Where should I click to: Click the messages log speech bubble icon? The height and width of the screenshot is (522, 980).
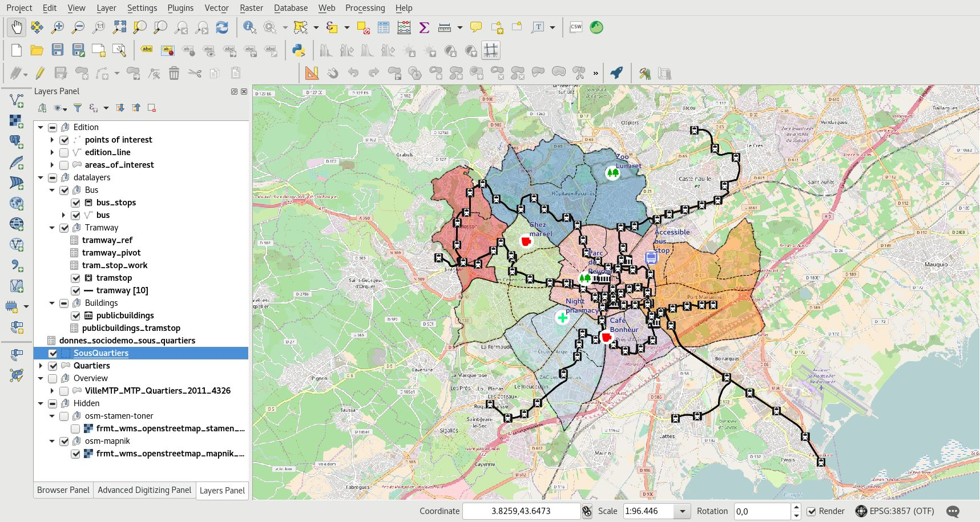click(953, 511)
